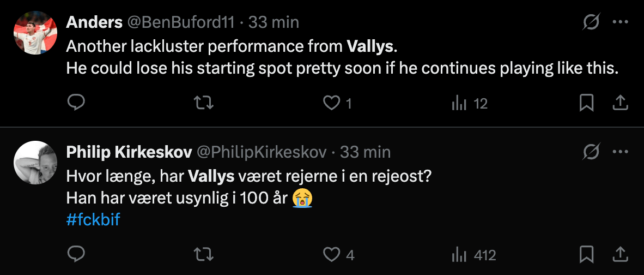Open the @BenBuford11 profile handle
Image resolution: width=644 pixels, height=275 pixels.
(x=181, y=22)
